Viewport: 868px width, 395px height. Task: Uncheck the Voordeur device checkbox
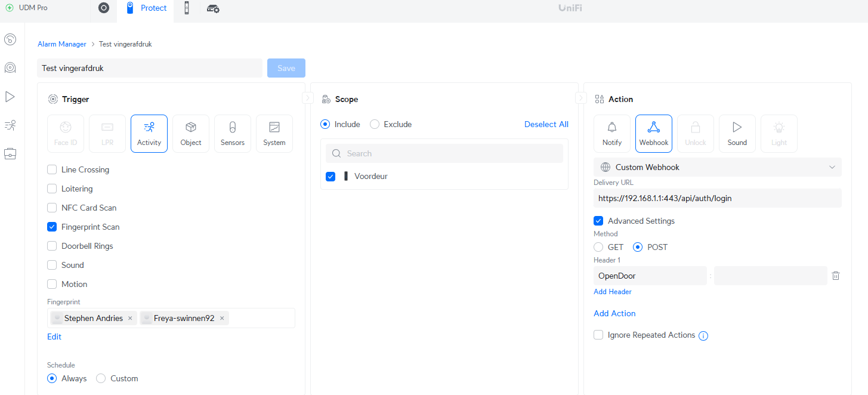(330, 177)
